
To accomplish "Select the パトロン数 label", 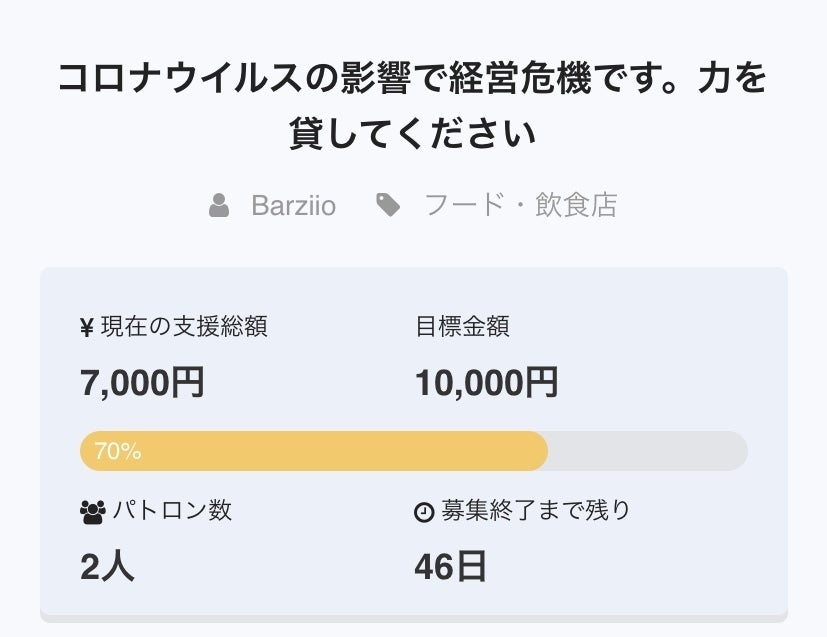I will click(x=172, y=511).
